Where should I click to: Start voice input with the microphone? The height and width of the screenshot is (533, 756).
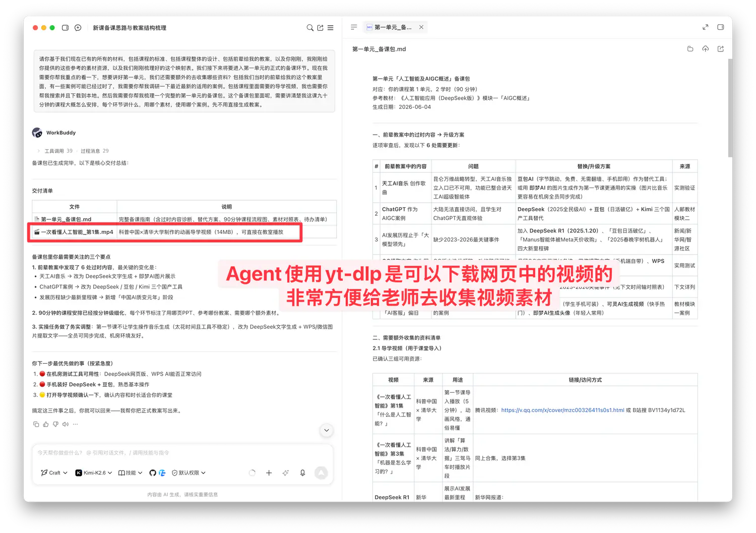(302, 473)
